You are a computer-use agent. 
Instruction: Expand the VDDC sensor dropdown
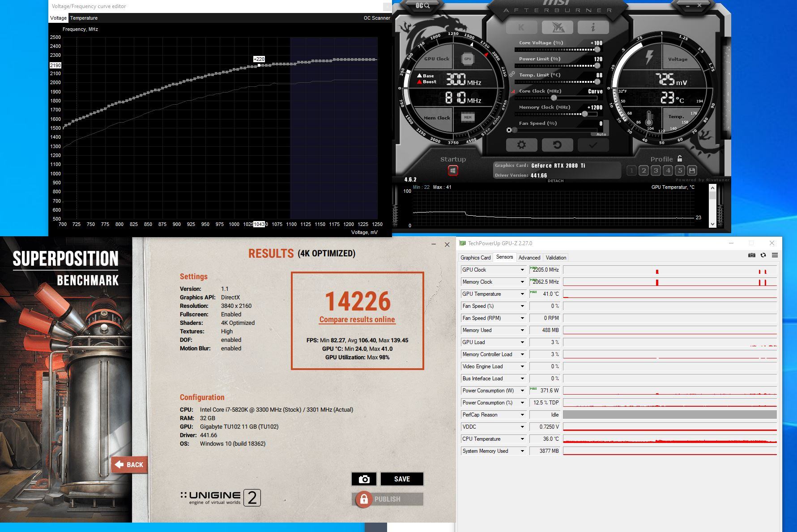522,427
